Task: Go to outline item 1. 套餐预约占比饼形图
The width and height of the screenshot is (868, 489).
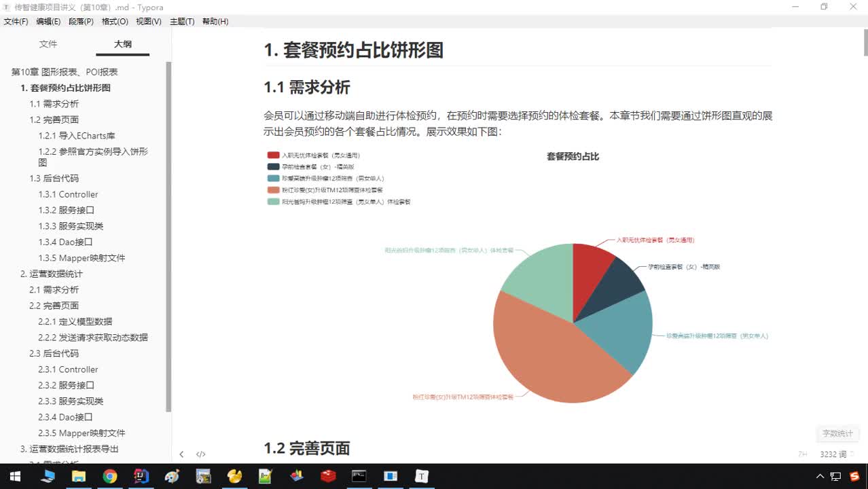Action: click(x=65, y=88)
